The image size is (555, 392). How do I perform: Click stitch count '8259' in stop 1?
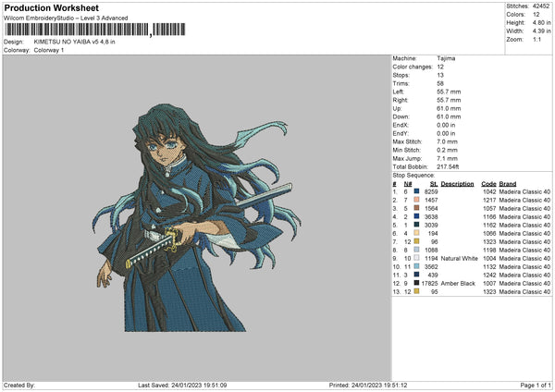pos(431,191)
